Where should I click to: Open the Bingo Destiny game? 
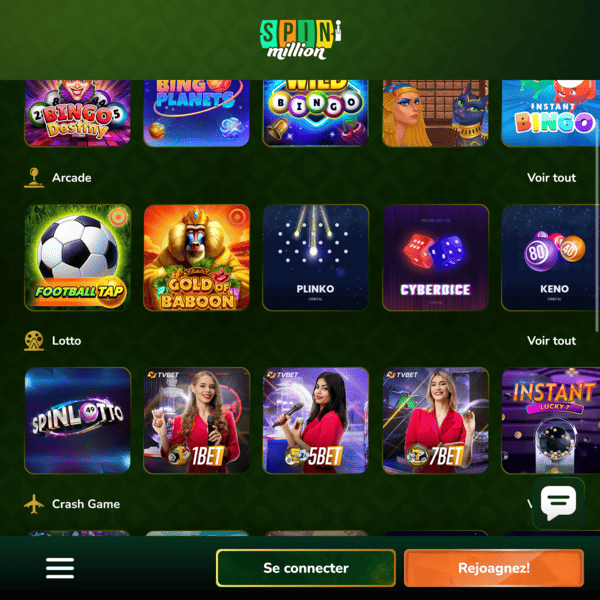coord(78,113)
